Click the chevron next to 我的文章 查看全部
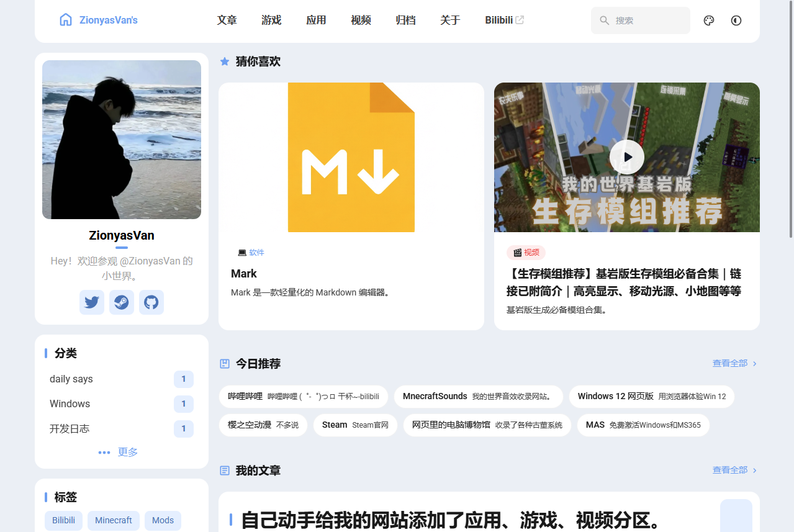This screenshot has width=794, height=532. coord(755,471)
